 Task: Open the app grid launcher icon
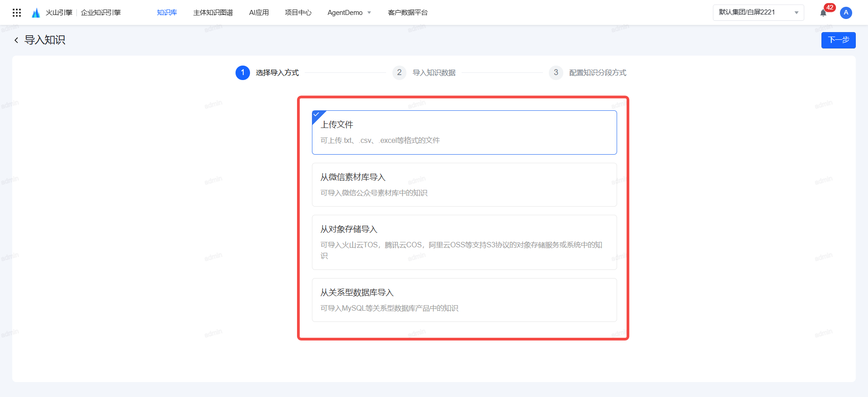(x=17, y=13)
